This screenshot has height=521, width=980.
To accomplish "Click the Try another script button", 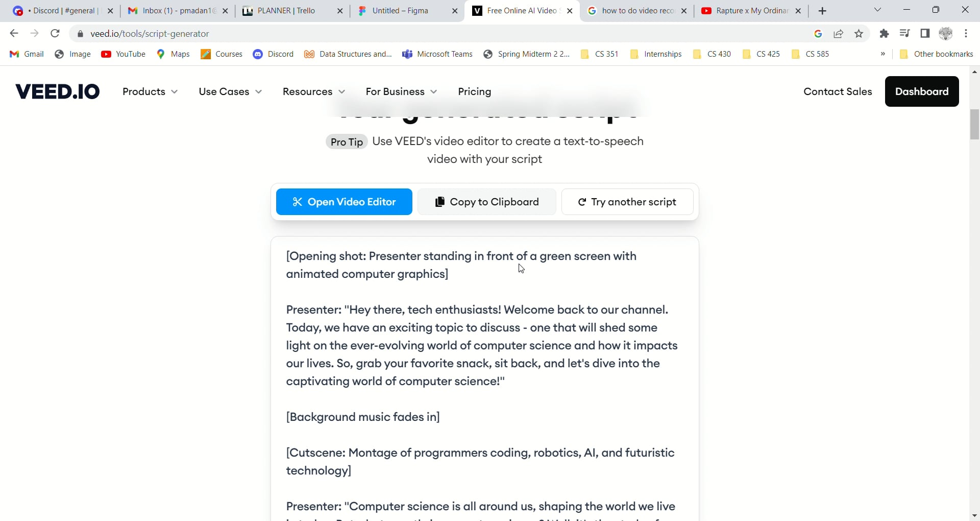I will 627,202.
